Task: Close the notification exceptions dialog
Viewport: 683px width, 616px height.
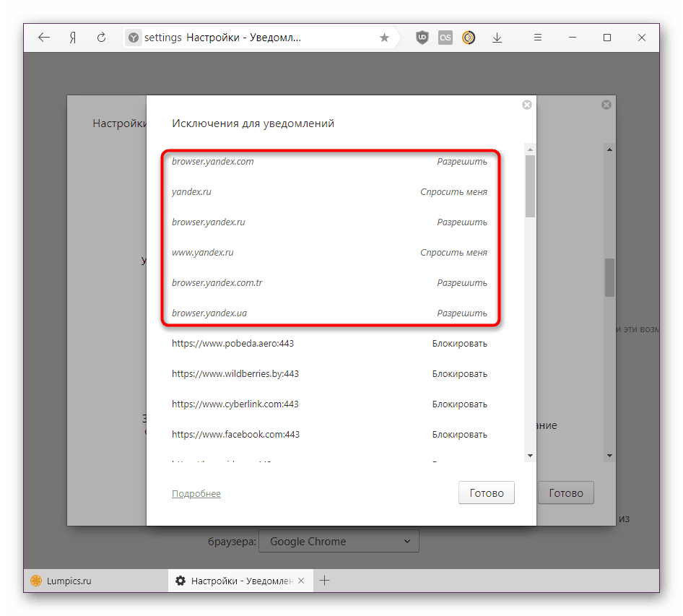Action: (527, 105)
